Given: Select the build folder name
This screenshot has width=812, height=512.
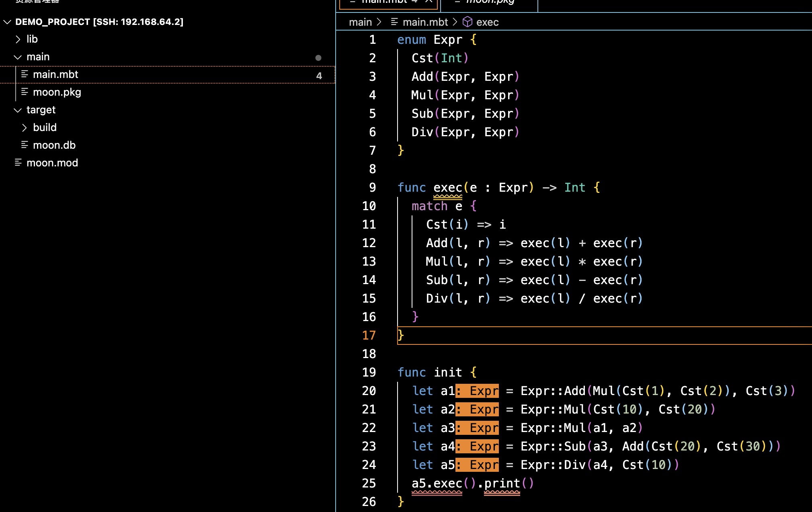Looking at the screenshot, I should 45,127.
